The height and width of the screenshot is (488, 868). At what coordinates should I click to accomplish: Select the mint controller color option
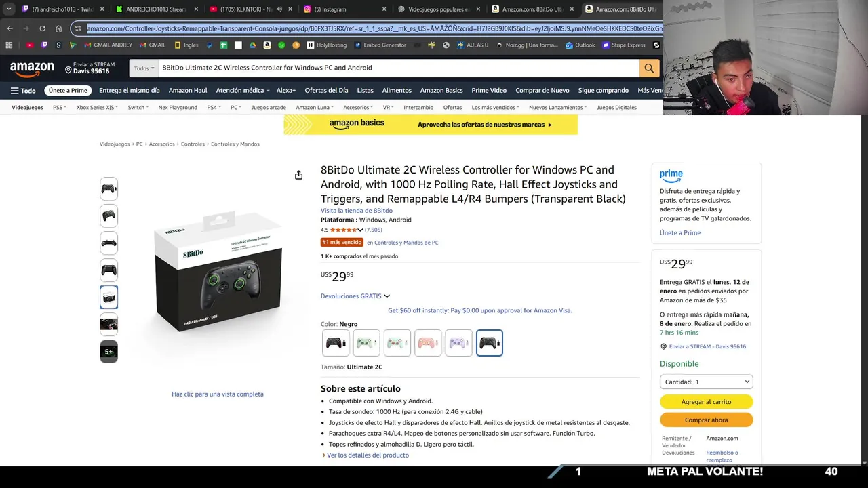[x=397, y=343]
